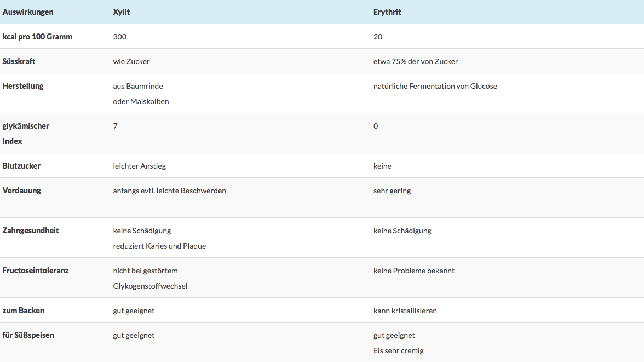This screenshot has height=362, width=644.
Task: Select the Süsskraft row label
Action: pyautogui.click(x=19, y=61)
